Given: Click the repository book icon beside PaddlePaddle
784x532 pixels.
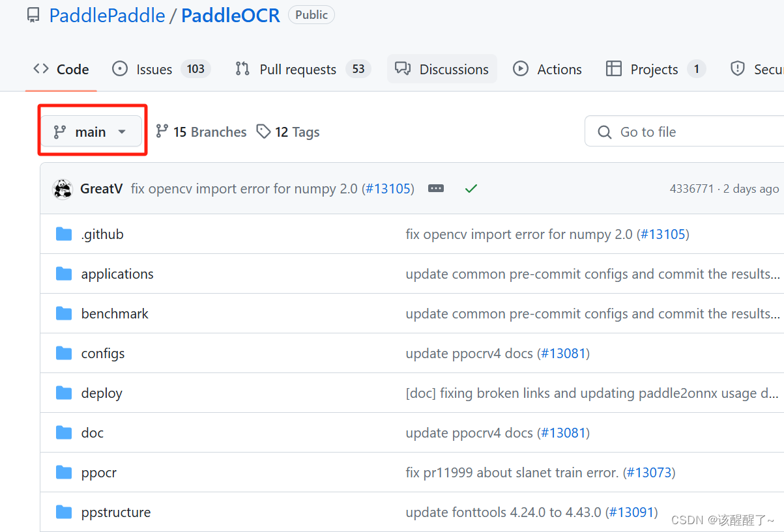Looking at the screenshot, I should 33,16.
